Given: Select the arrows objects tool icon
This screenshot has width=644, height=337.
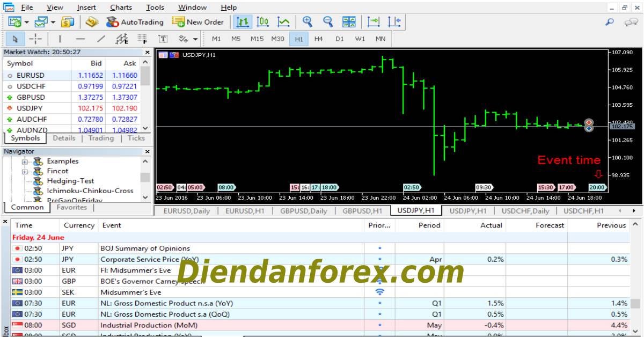Looking at the screenshot, I should 183,39.
